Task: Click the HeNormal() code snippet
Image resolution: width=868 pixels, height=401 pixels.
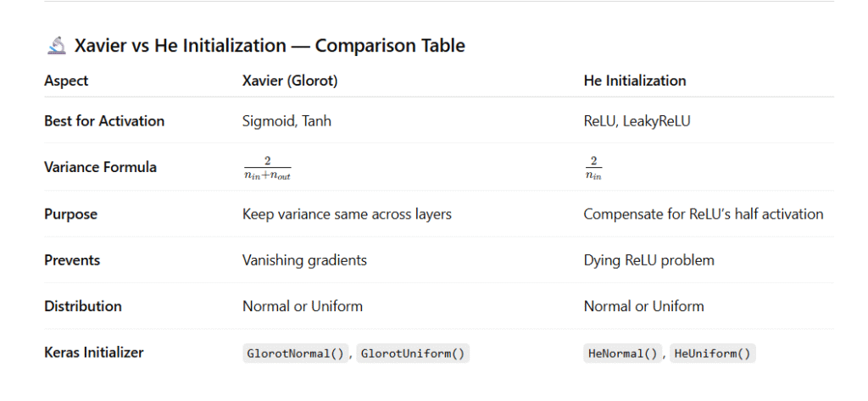Action: click(621, 354)
